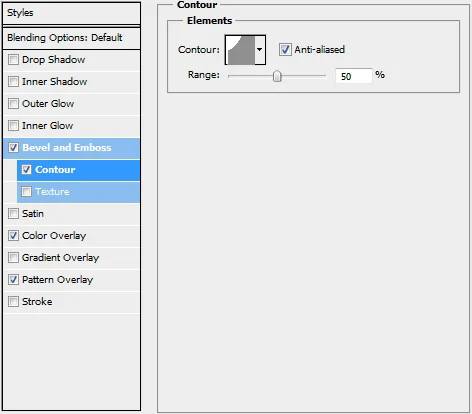Viewport: 472px width, 414px height.
Task: Uncheck the Color Overlay checkbox
Action: (13, 236)
